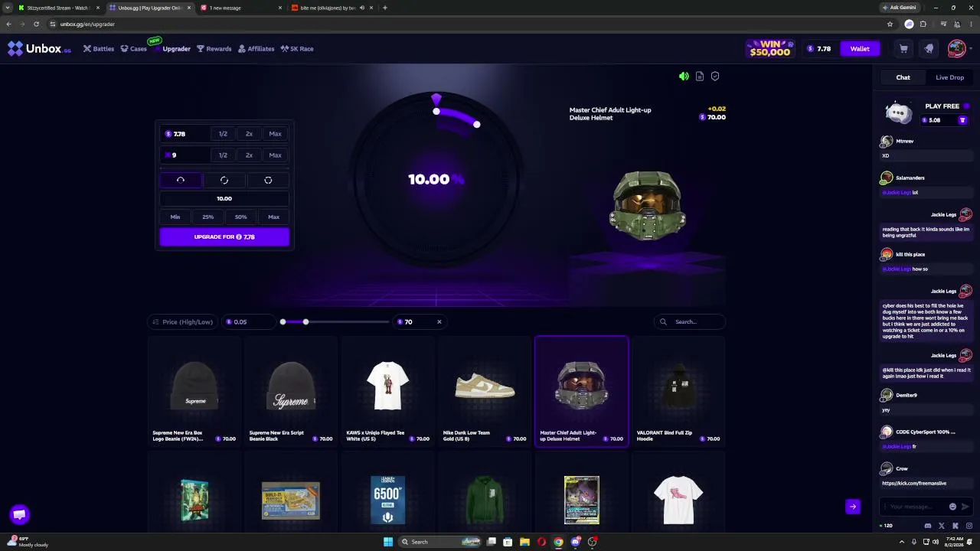The width and height of the screenshot is (980, 551).
Task: Open the notifications bell icon
Action: pyautogui.click(x=929, y=49)
